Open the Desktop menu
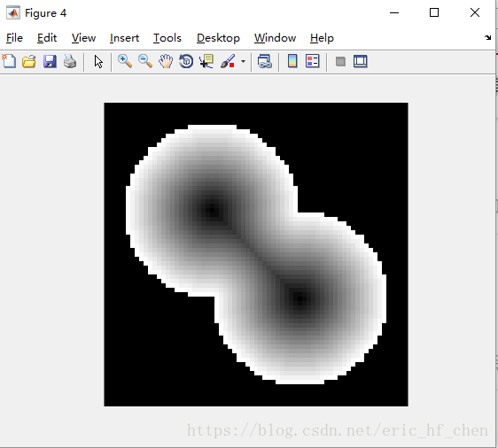This screenshot has width=498, height=448. click(218, 38)
